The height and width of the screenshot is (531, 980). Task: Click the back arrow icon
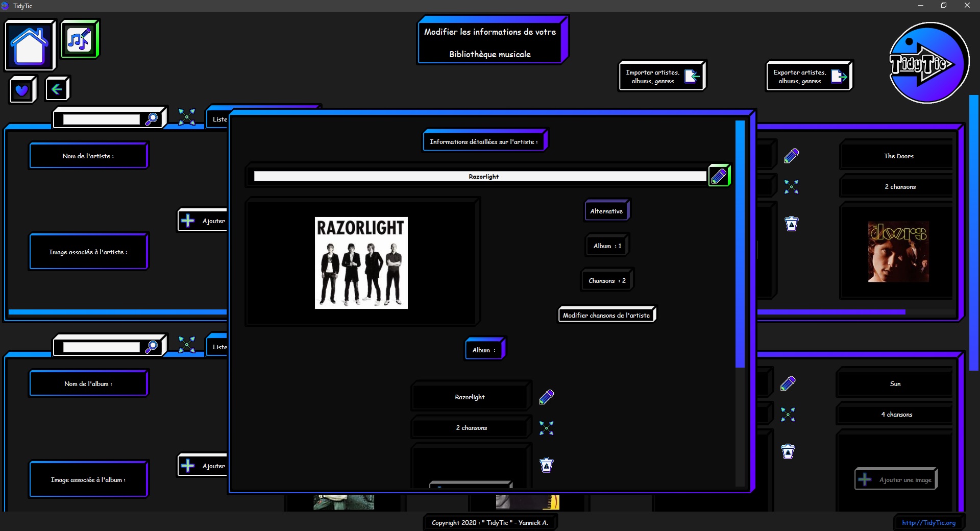tap(58, 89)
